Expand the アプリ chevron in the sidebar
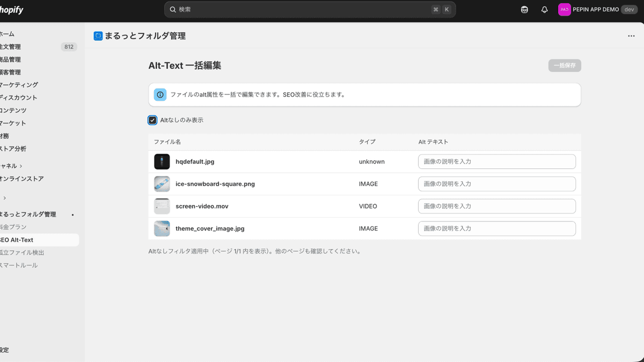The width and height of the screenshot is (644, 362). pos(4,197)
